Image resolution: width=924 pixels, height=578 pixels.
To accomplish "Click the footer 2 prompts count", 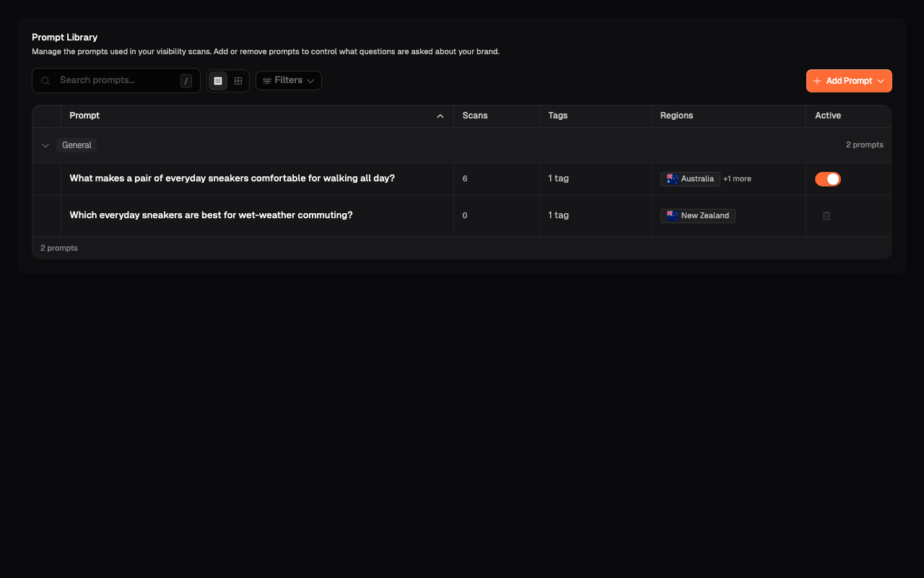I will tap(59, 248).
